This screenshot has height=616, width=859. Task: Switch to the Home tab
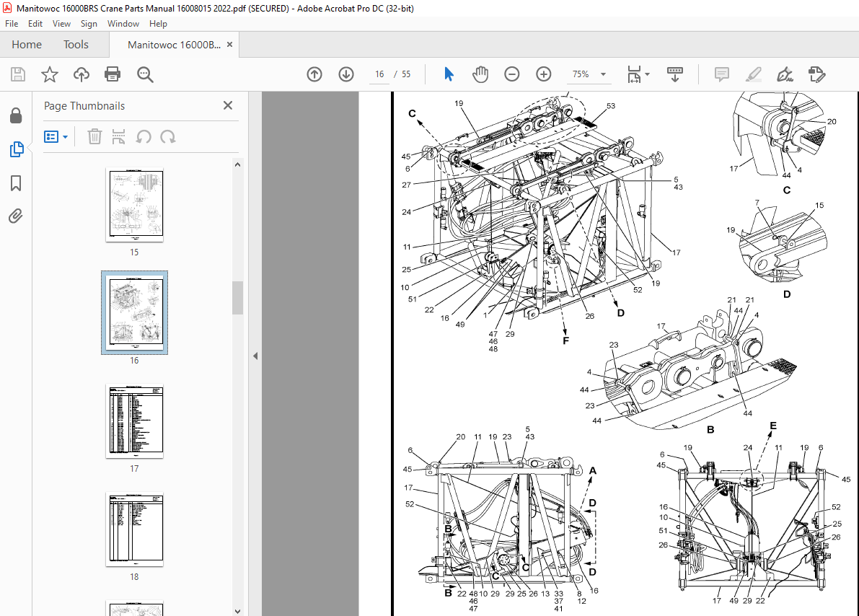[x=27, y=45]
